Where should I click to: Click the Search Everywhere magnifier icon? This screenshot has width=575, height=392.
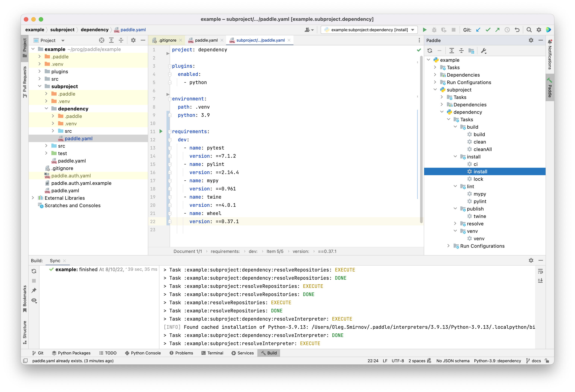pyautogui.click(x=529, y=30)
